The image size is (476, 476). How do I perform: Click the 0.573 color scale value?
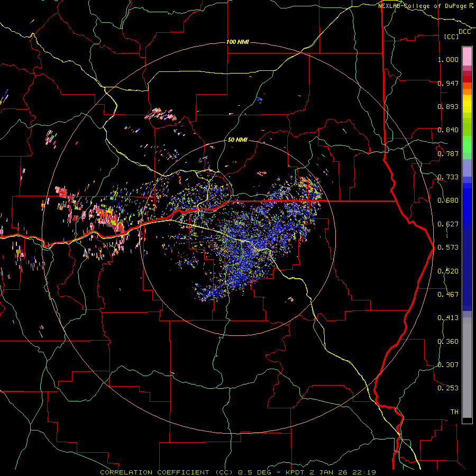tap(448, 248)
